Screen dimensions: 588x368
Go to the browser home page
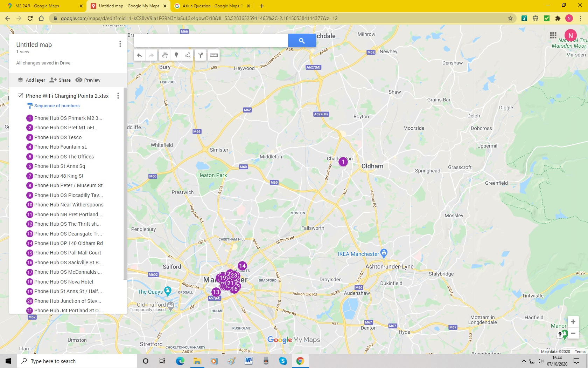pos(41,18)
